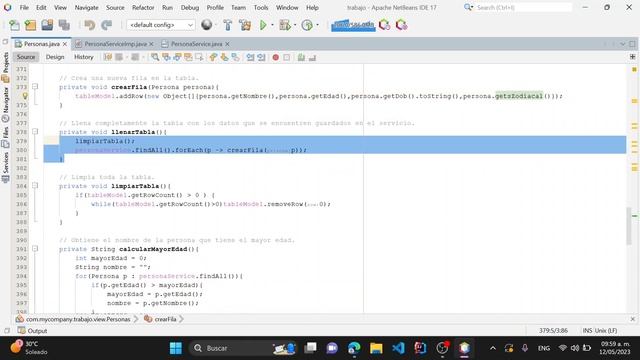This screenshot has width=640, height=360.
Task: Open the Services side panel
Action: point(5,167)
